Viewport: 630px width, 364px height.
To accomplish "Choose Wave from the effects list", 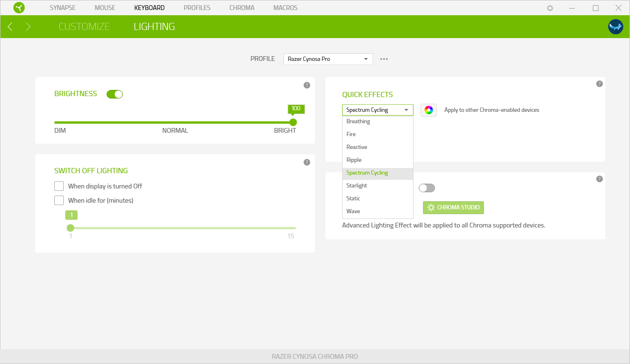I will 378,211.
